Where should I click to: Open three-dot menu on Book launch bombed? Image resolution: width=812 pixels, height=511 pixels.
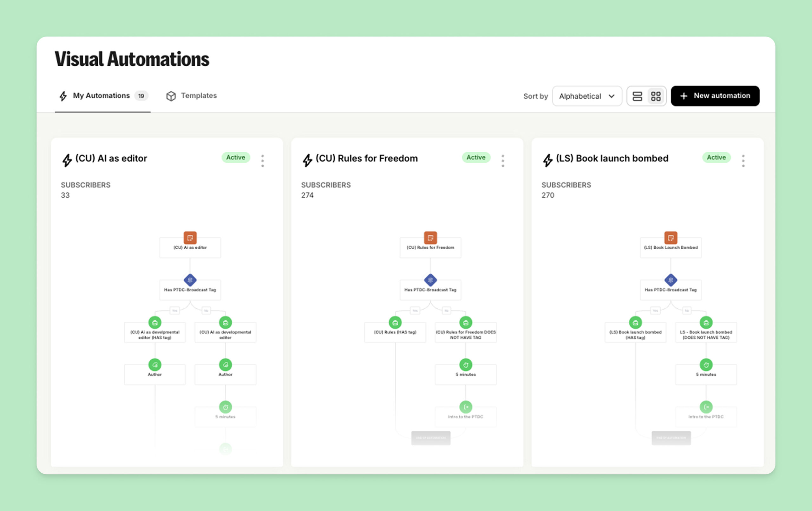(743, 161)
